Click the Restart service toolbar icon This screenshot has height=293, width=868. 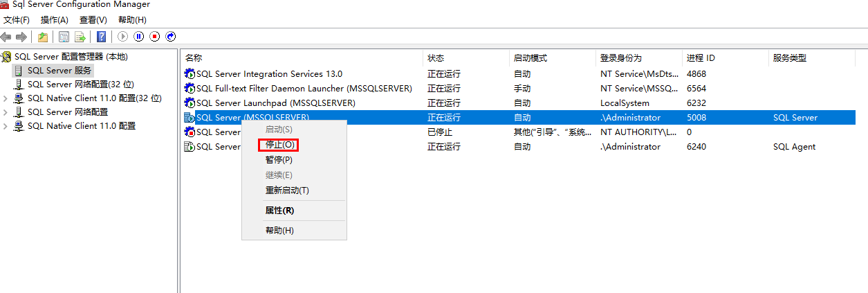(x=171, y=37)
